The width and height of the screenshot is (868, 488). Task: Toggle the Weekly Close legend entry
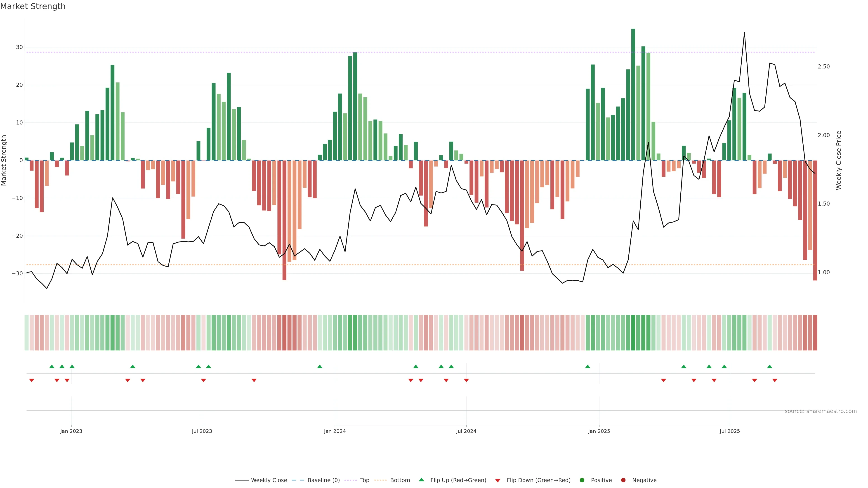(x=269, y=480)
